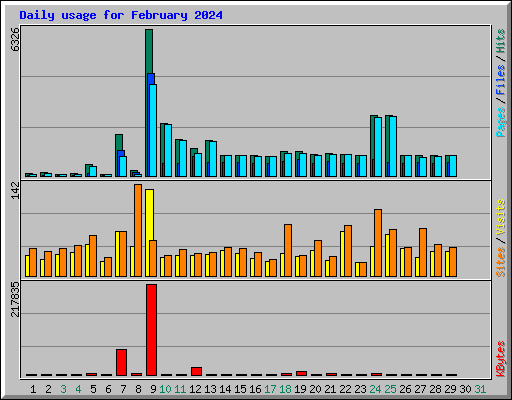512x400 pixels.
Task: Click the cyan pages bar for day 25
Action: [x=393, y=146]
